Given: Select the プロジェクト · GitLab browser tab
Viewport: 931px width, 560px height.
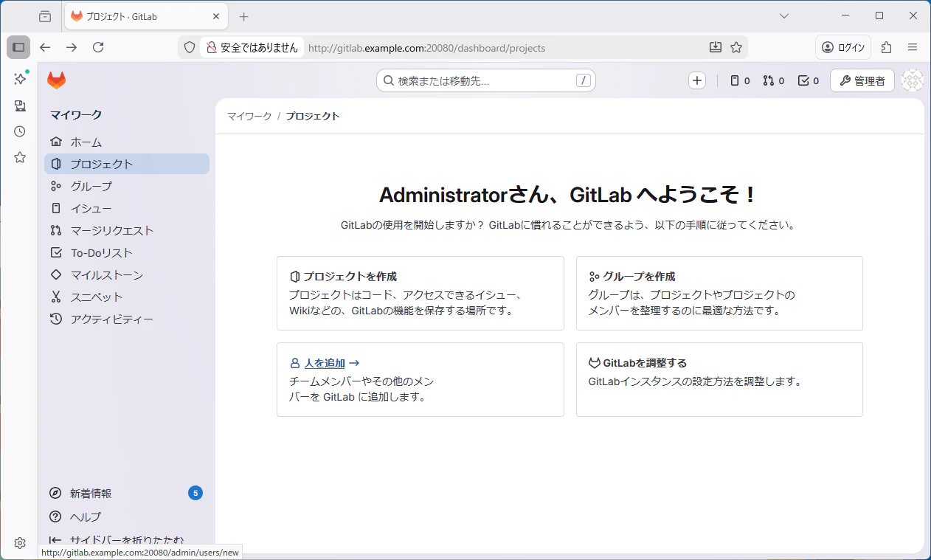Looking at the screenshot, I should pos(145,16).
